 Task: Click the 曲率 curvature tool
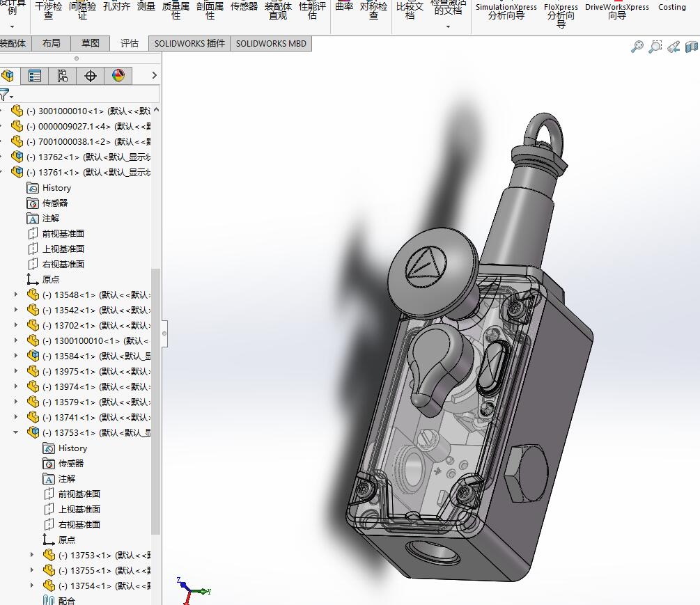(x=344, y=6)
